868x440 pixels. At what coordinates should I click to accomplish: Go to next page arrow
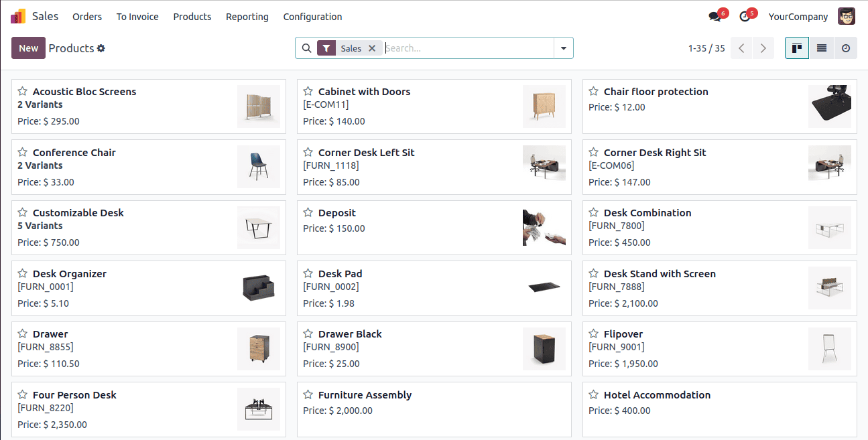coord(763,48)
